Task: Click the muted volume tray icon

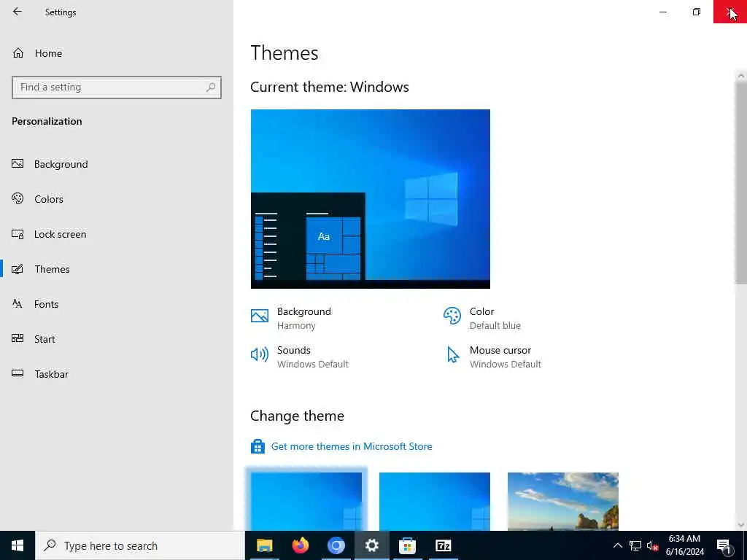Action: [x=652, y=545]
